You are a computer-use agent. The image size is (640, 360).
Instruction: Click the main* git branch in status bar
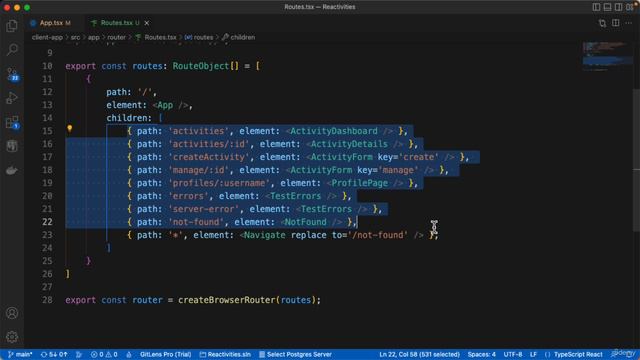point(20,354)
